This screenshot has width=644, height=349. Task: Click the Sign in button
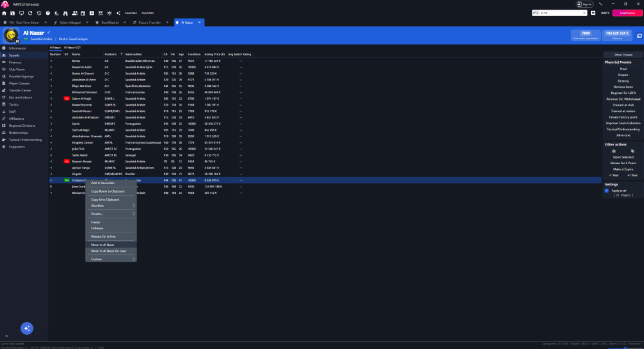(x=585, y=4)
